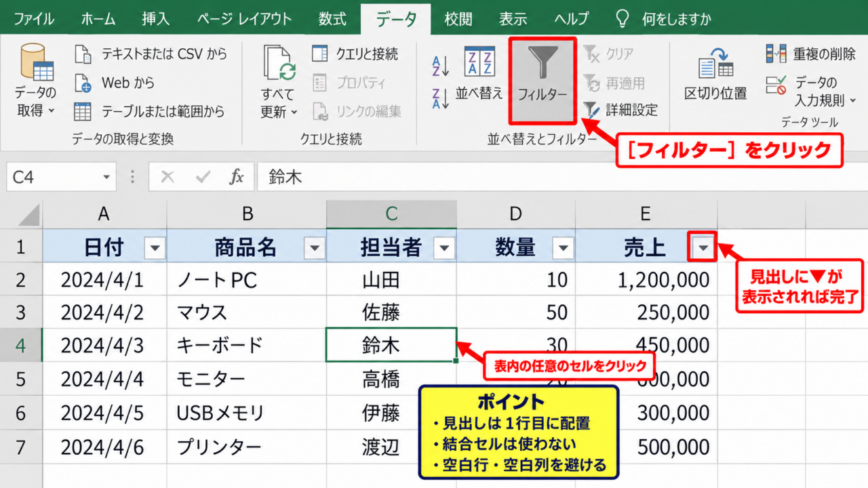Open the 表示 ribbon tab
This screenshot has height=488, width=868.
[513, 18]
